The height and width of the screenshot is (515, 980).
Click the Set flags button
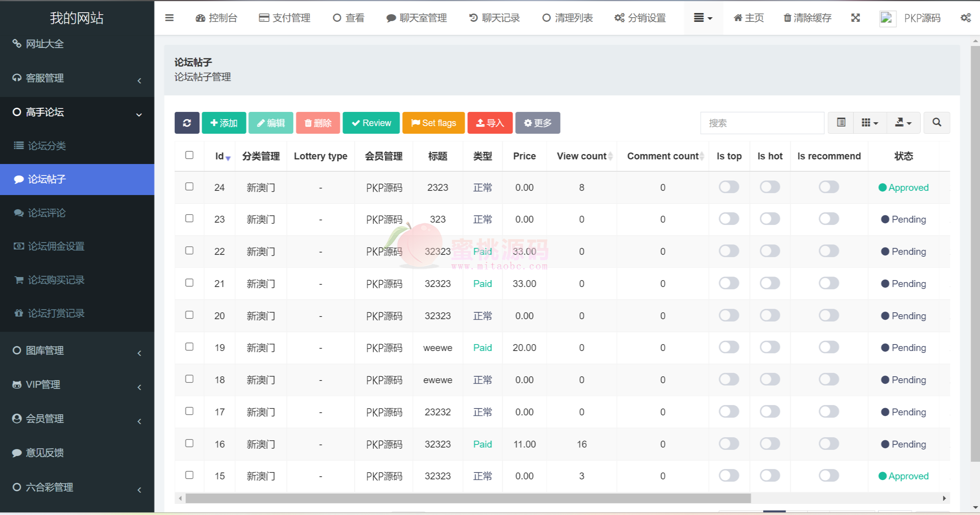434,123
